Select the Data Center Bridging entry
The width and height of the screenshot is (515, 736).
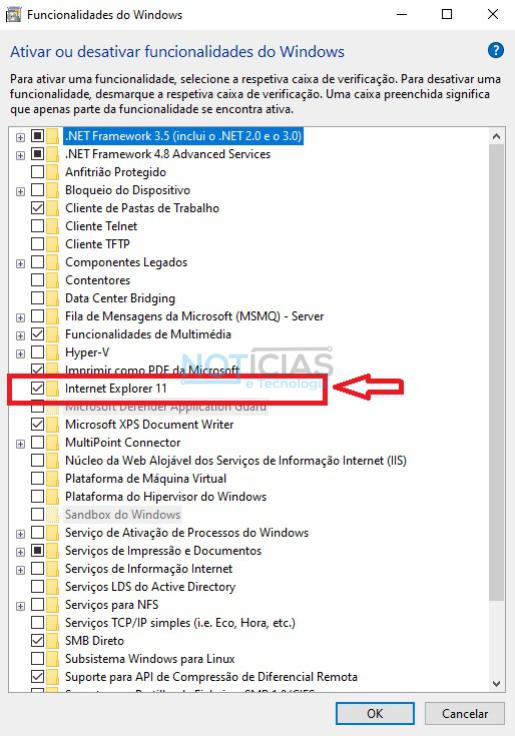click(120, 298)
